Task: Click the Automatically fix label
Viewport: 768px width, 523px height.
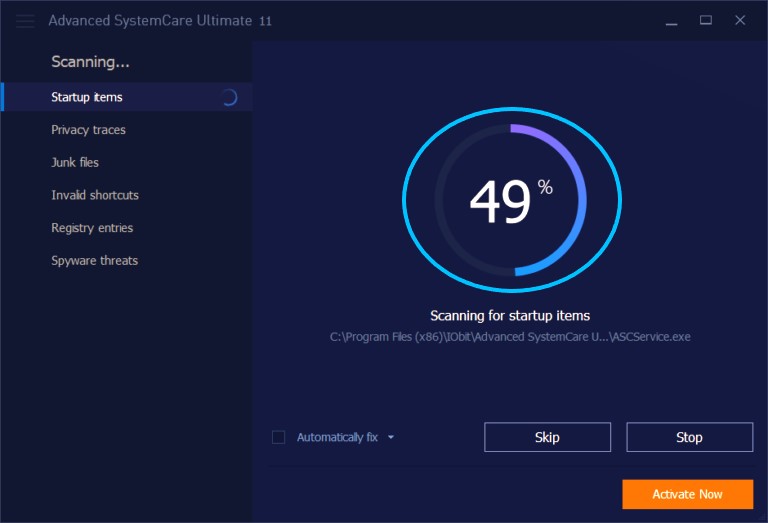Action: coord(337,437)
